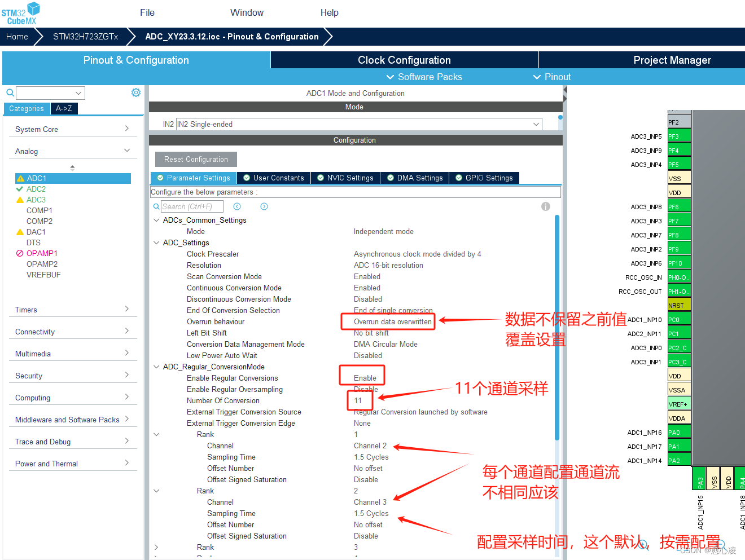Select pin PF2 on the chip
Screen dimensions: 745x560
[x=680, y=122]
